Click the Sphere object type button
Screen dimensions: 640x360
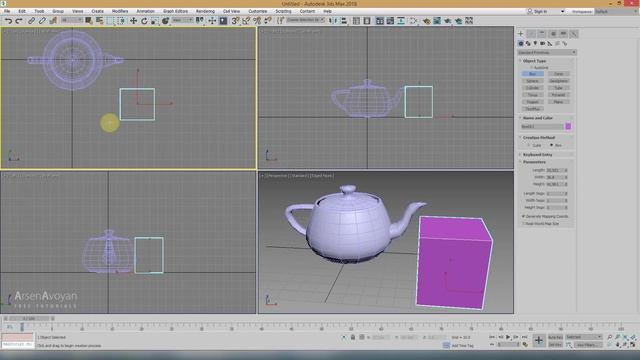pyautogui.click(x=533, y=81)
